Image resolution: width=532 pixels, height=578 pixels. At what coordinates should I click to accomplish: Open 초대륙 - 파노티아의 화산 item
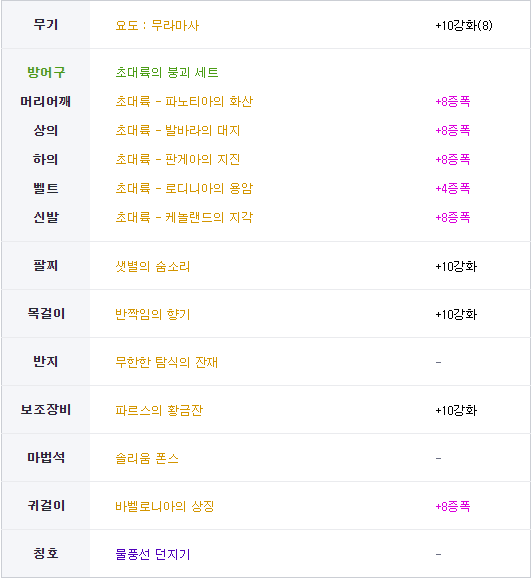click(184, 101)
